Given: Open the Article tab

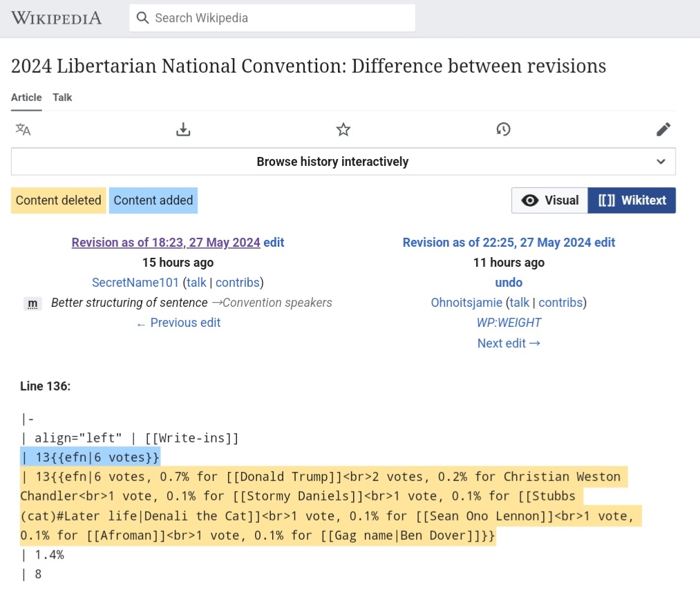Looking at the screenshot, I should point(26,97).
